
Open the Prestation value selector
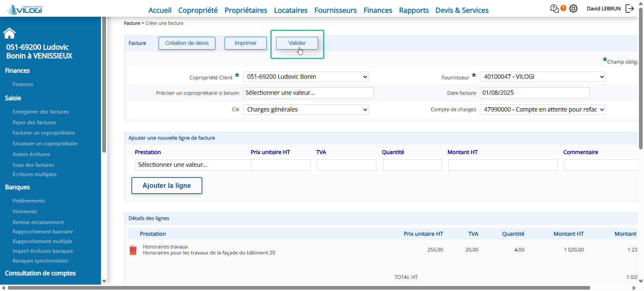point(194,165)
